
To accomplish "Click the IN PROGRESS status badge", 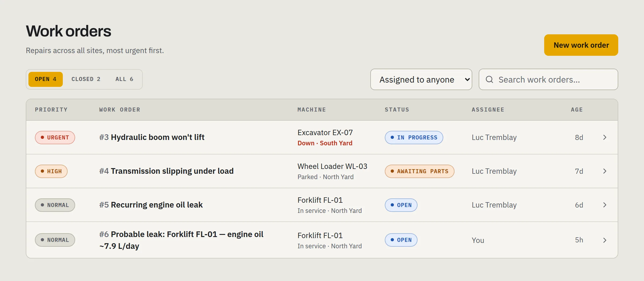I will point(414,138).
